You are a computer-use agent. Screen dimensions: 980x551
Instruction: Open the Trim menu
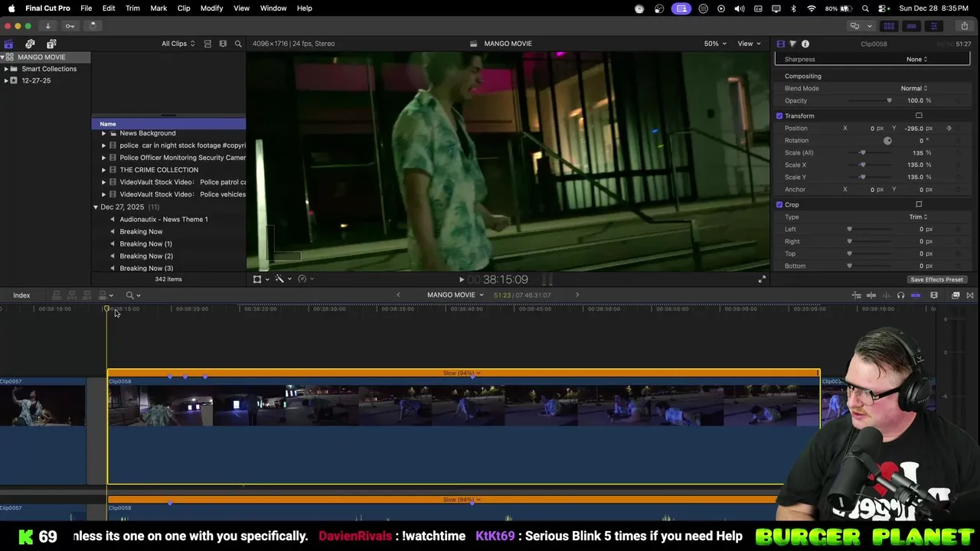[132, 8]
